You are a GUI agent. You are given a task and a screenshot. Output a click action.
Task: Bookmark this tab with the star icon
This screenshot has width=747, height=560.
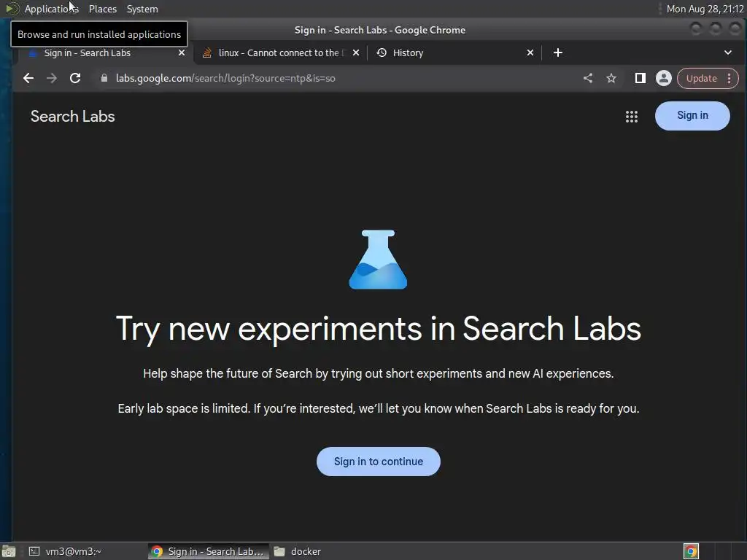tap(611, 78)
